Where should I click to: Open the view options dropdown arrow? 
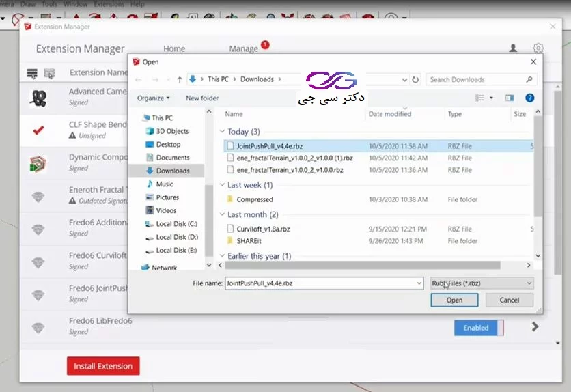pos(491,98)
